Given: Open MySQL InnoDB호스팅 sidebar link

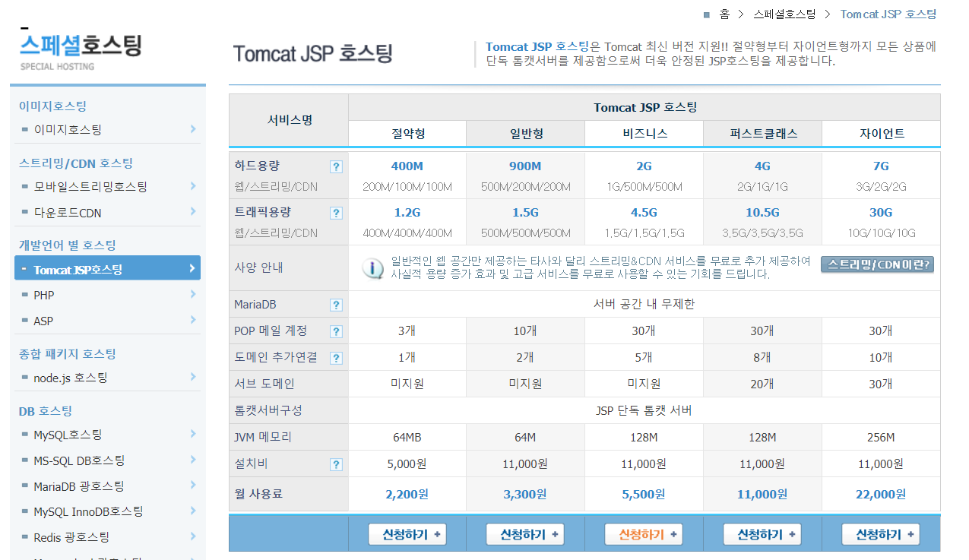Looking at the screenshot, I should click(x=88, y=512).
